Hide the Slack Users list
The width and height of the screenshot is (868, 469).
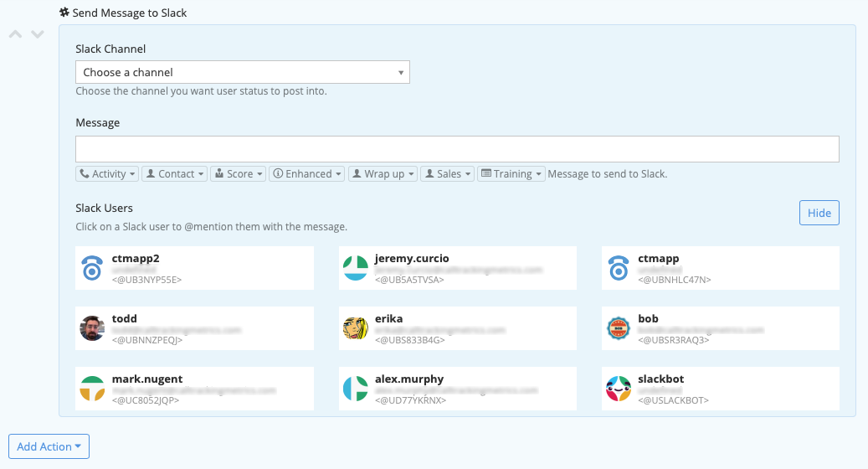pyautogui.click(x=819, y=213)
